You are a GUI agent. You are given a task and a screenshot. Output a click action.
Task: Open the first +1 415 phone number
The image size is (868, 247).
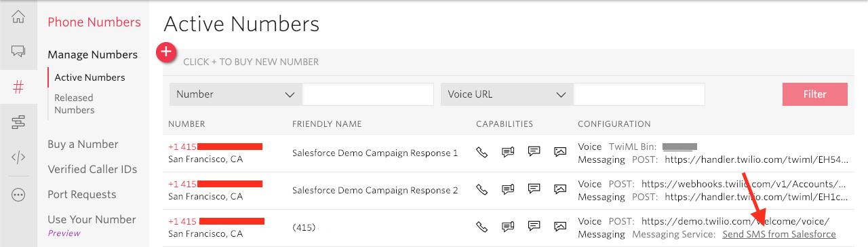pyautogui.click(x=215, y=147)
